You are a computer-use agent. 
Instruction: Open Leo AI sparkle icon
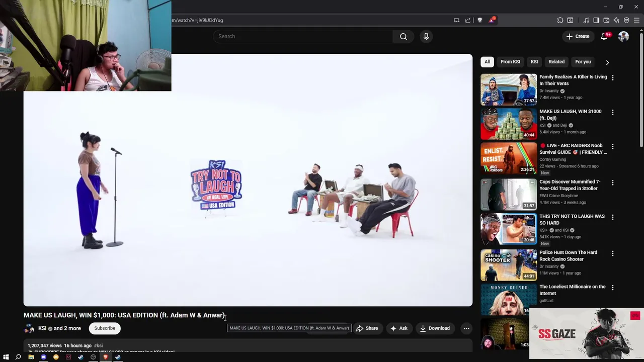tap(616, 20)
